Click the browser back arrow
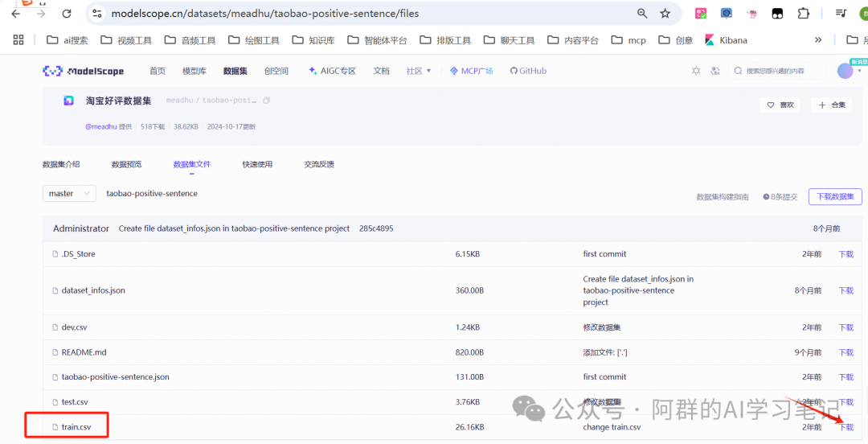 pos(15,14)
